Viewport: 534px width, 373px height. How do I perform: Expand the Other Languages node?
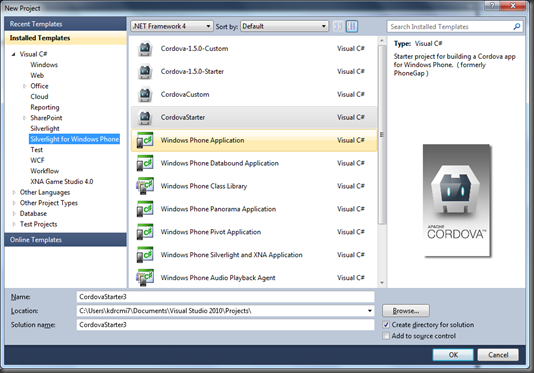(14, 192)
